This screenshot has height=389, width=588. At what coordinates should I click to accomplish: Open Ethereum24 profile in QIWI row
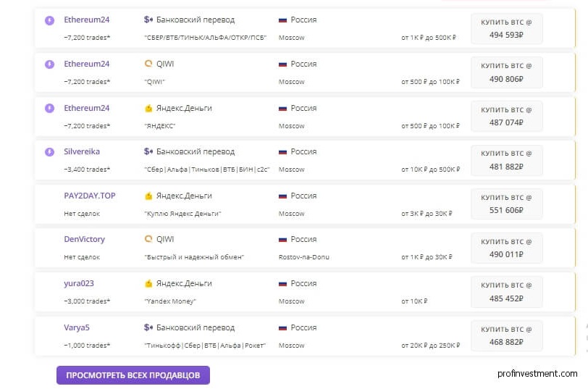tap(87, 64)
